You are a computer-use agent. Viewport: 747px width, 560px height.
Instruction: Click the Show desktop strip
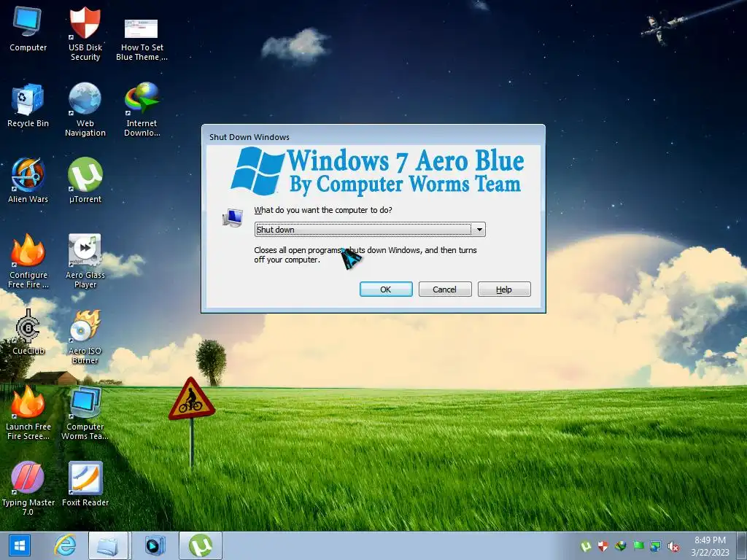click(742, 545)
